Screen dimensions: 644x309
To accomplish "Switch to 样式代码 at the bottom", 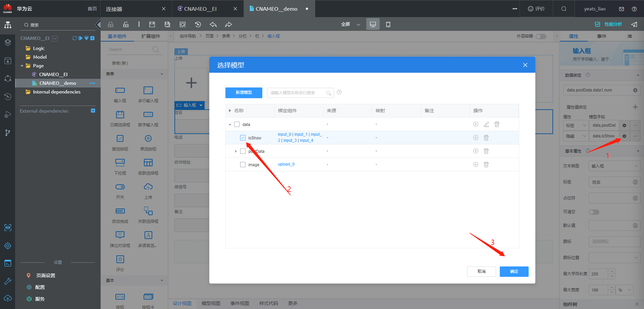I will [269, 303].
